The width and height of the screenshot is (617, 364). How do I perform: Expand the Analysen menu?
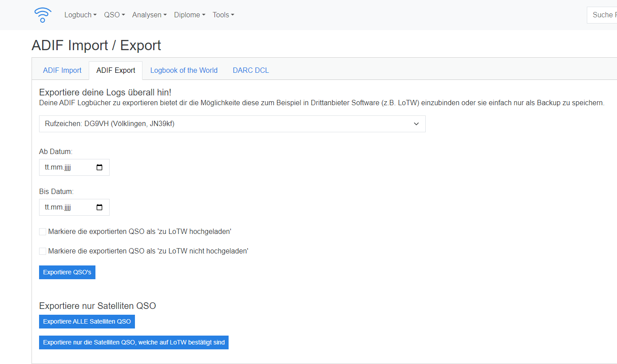click(x=149, y=15)
